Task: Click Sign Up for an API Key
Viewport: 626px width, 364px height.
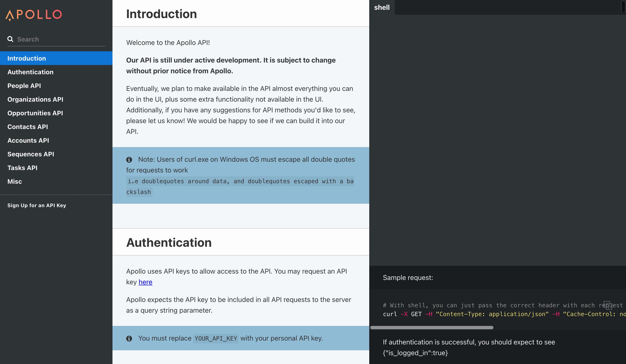Action: coord(37,205)
